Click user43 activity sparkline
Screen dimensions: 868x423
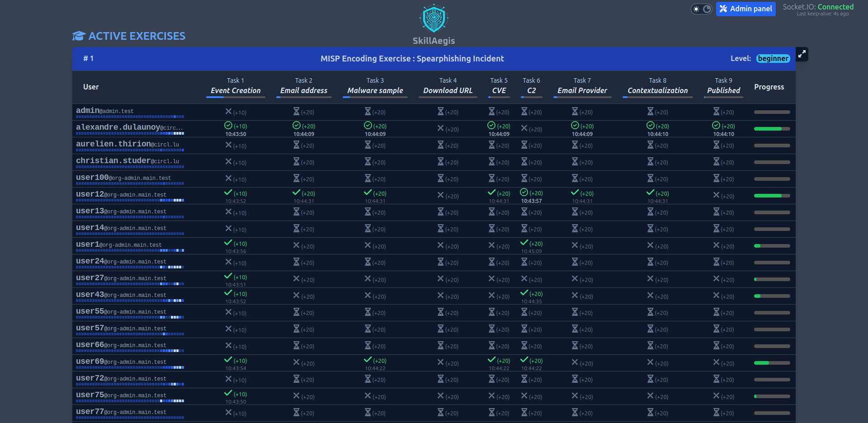(x=130, y=301)
